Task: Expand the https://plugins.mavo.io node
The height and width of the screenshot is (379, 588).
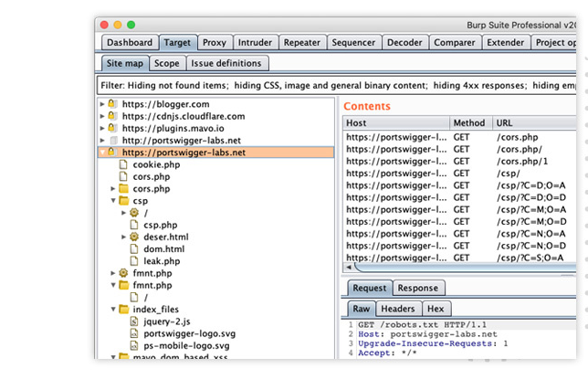Action: coord(102,128)
